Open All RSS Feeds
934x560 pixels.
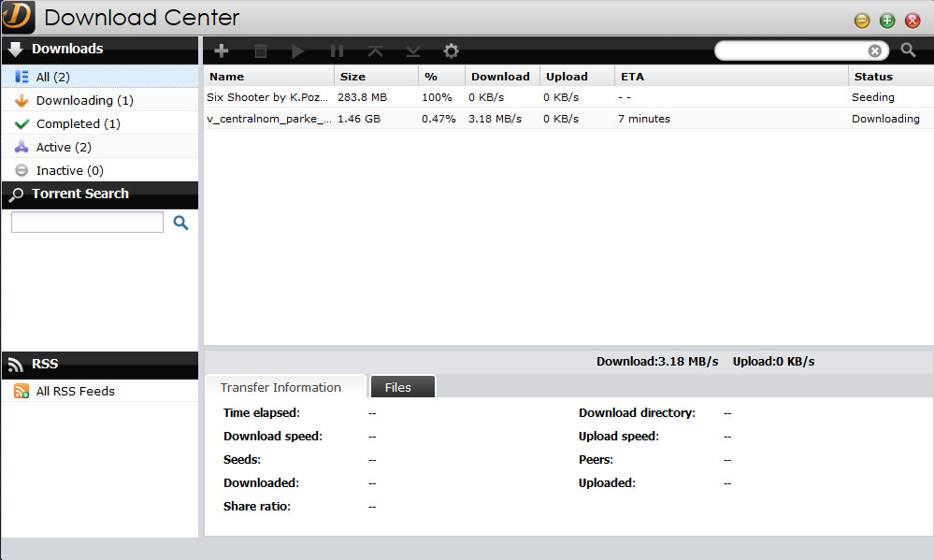pos(75,391)
